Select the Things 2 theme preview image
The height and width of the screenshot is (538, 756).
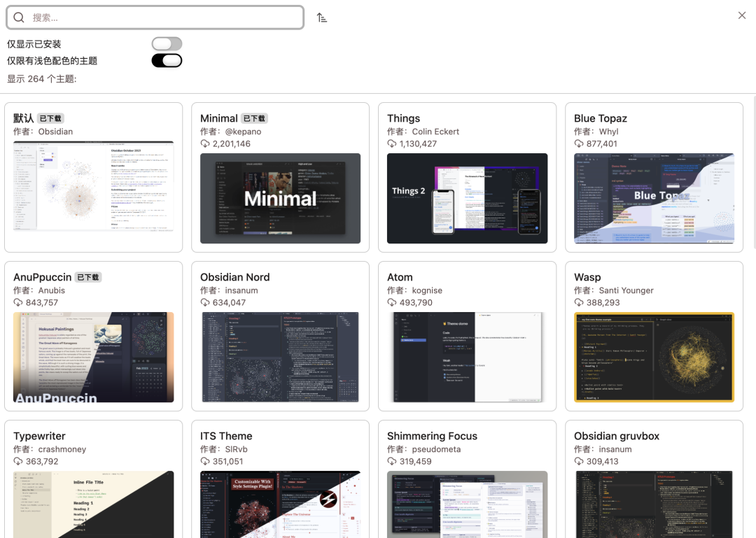467,198
